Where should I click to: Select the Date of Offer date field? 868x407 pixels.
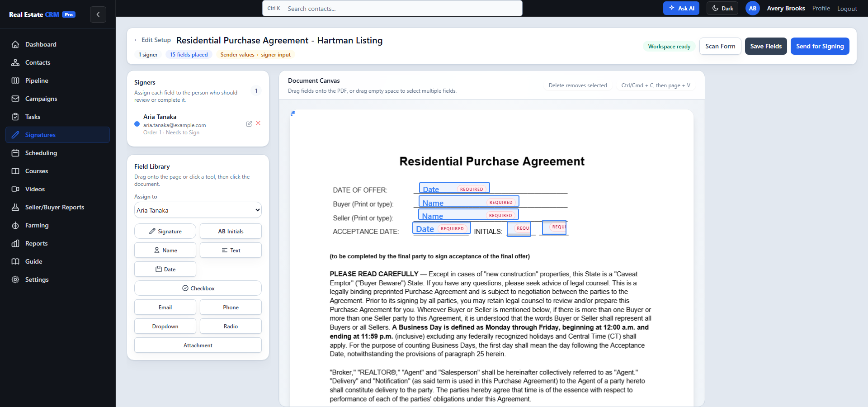[454, 188]
